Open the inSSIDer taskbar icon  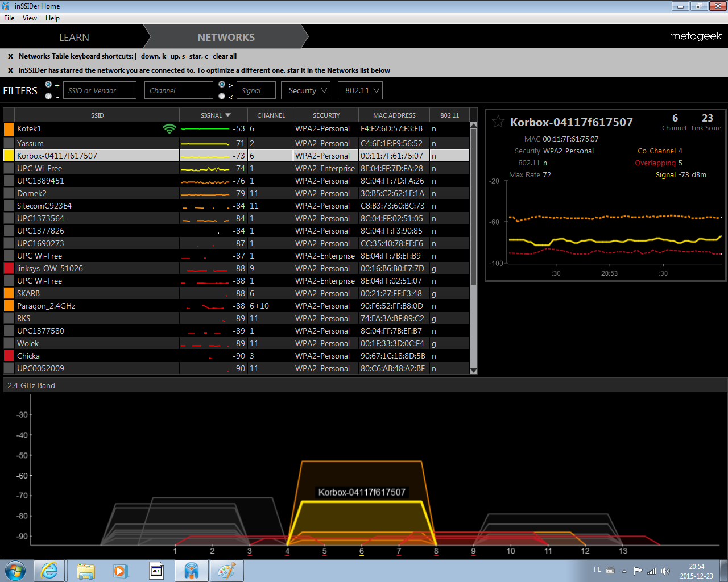(191, 570)
